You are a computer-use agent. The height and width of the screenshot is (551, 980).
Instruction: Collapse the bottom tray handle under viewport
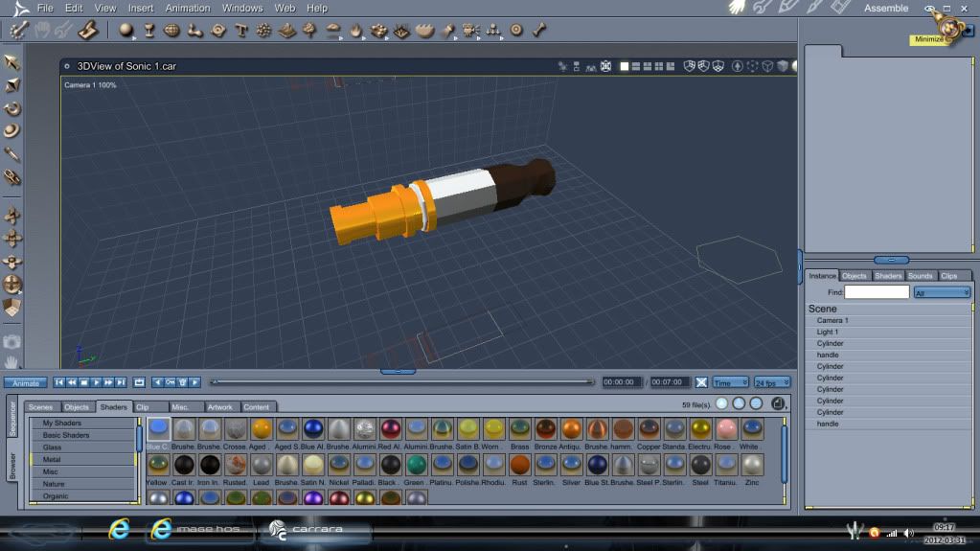tap(399, 372)
